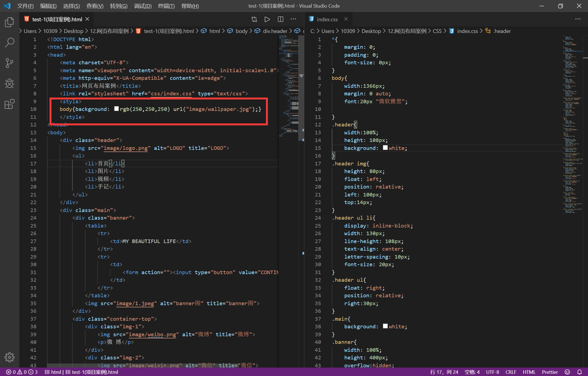Open the Extensions view

(x=10, y=104)
